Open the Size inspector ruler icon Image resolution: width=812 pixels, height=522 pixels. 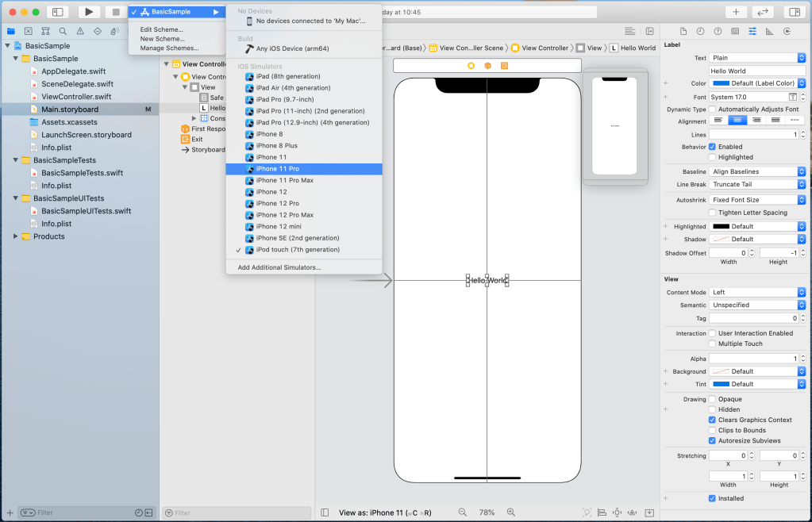769,31
